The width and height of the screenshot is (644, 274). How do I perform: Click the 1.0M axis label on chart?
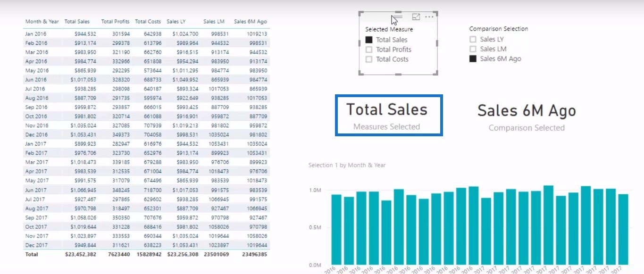pyautogui.click(x=315, y=191)
